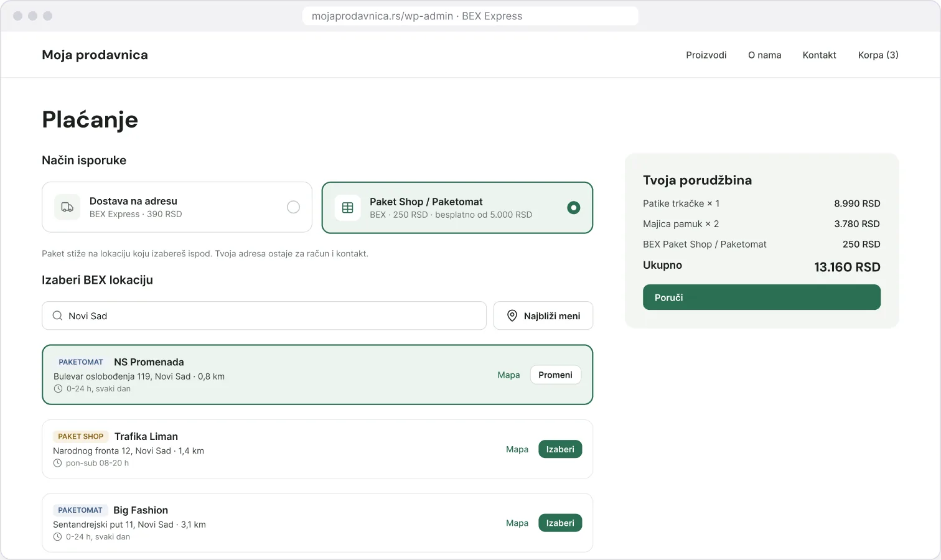The height and width of the screenshot is (560, 941).
Task: Click Izaberi for Trafika Liman
Action: (x=560, y=449)
